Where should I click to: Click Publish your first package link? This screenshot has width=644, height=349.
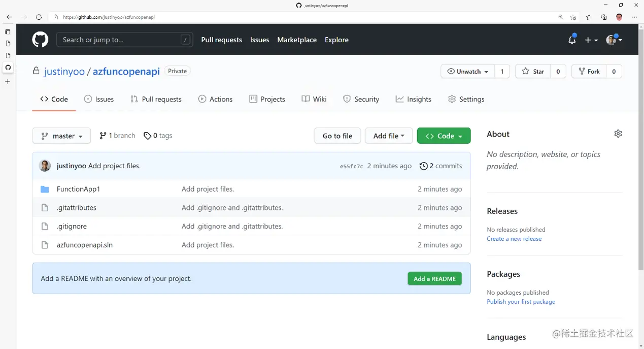pos(521,302)
